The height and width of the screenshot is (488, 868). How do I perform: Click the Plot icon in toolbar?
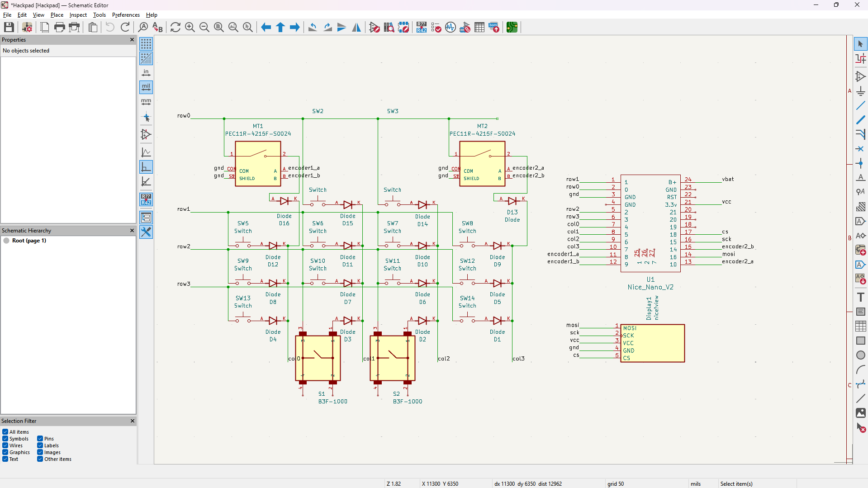tap(74, 27)
